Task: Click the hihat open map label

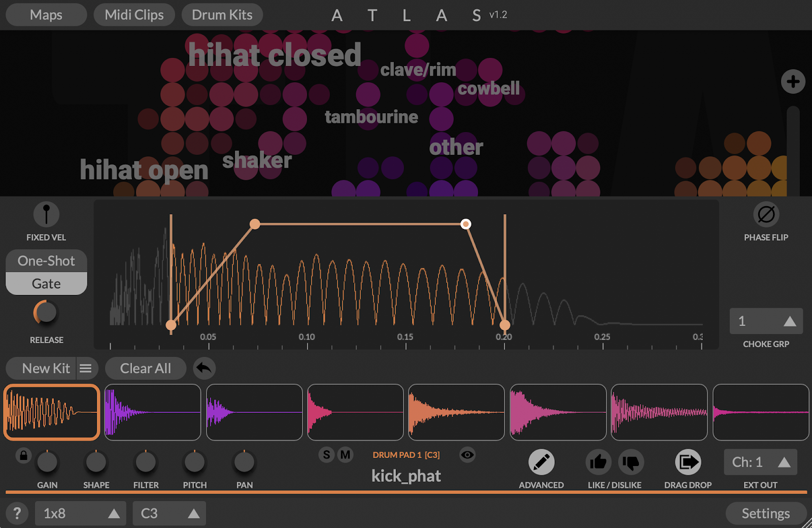Action: (x=144, y=170)
